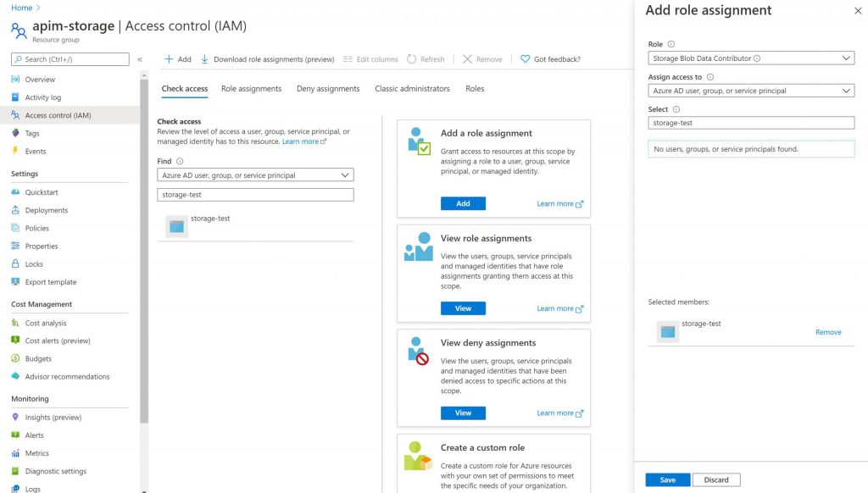Collapse the sidebar menu with chevron
The height and width of the screenshot is (493, 868).
coord(140,59)
